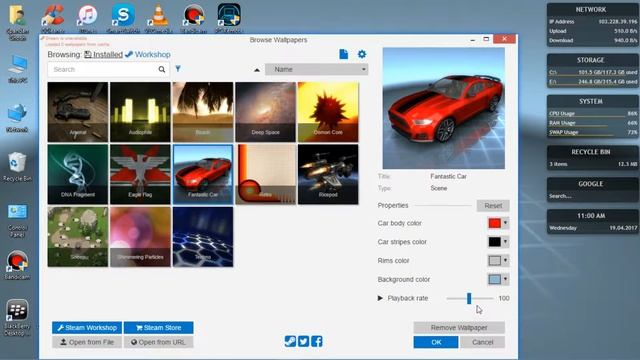The image size is (640, 360).
Task: Select the Audiophile wallpaper thumbnail
Action: coord(140,112)
